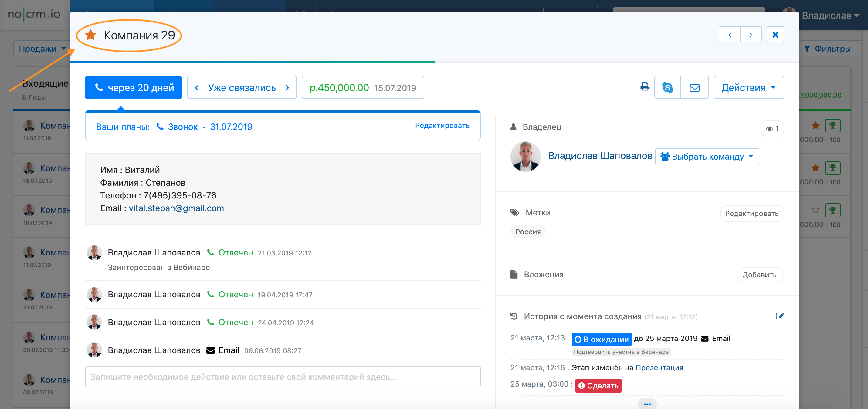Go to previous lead arrow
Image resolution: width=868 pixels, height=409 pixels.
coord(730,35)
